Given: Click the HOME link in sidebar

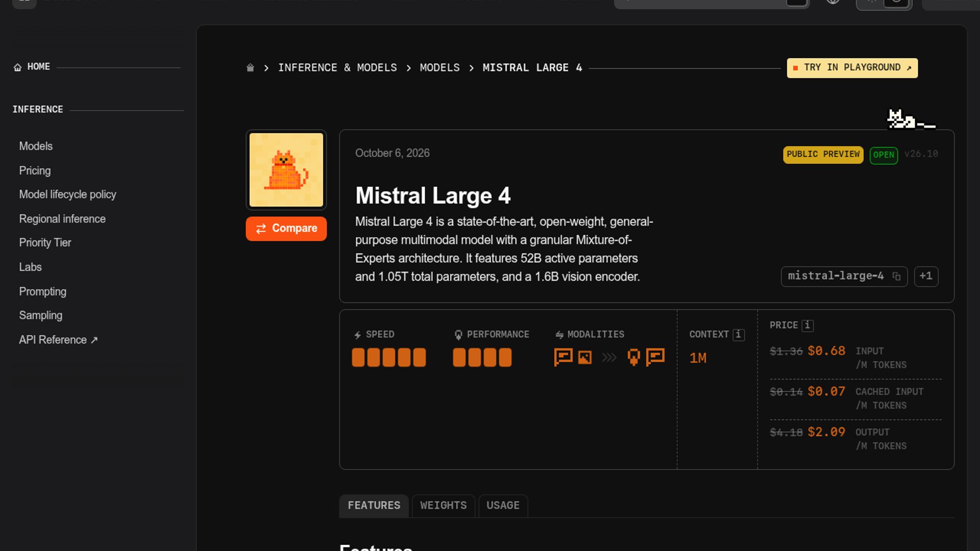Looking at the screenshot, I should click(x=32, y=67).
